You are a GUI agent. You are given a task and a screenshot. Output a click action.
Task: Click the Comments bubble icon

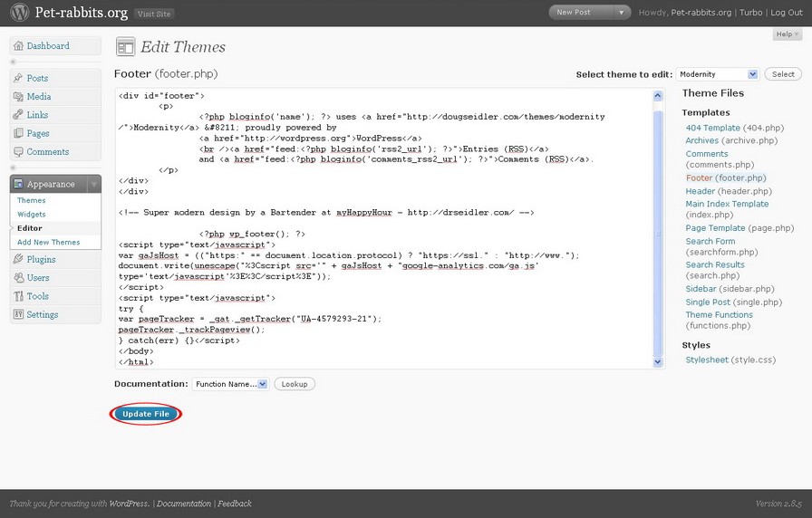[18, 151]
